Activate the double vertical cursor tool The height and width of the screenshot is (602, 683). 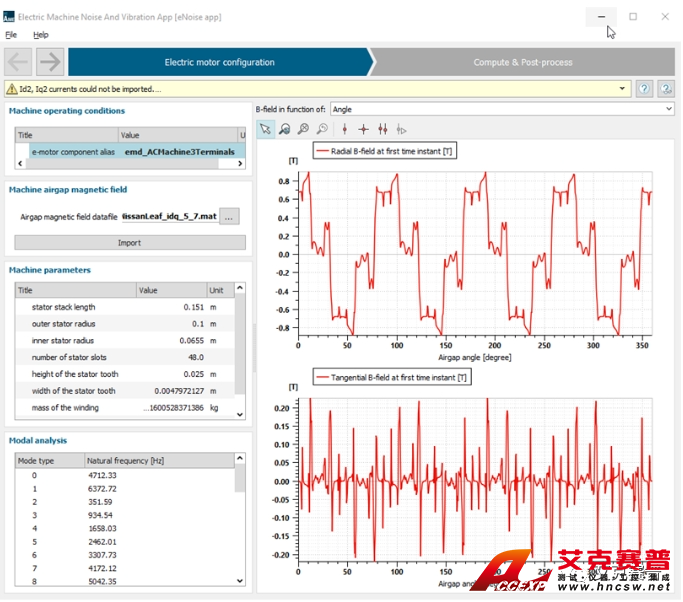point(382,129)
